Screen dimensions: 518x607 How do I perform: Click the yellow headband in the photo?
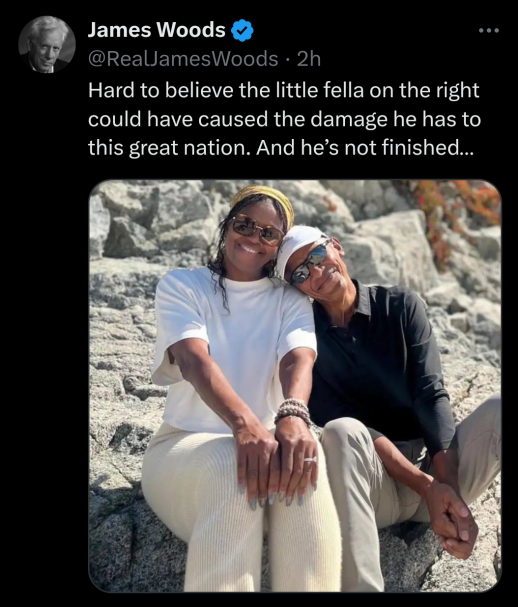click(265, 199)
